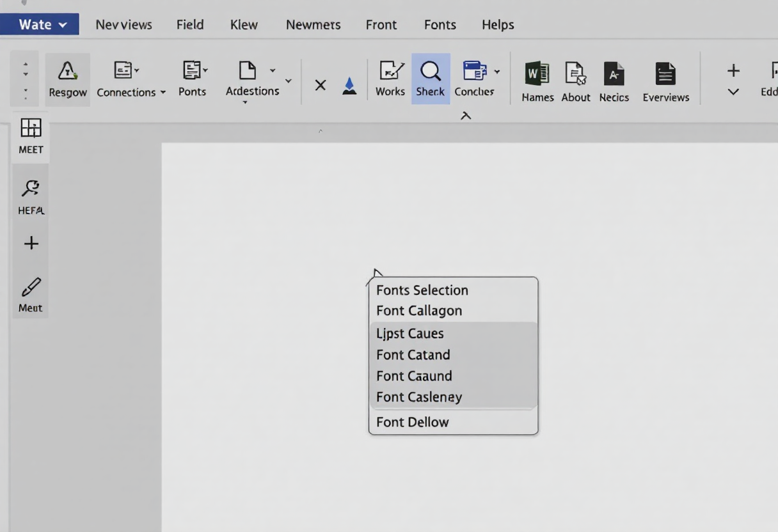The height and width of the screenshot is (532, 778).
Task: Click the top arrow of the toolbar stepper
Action: pyautogui.click(x=26, y=65)
